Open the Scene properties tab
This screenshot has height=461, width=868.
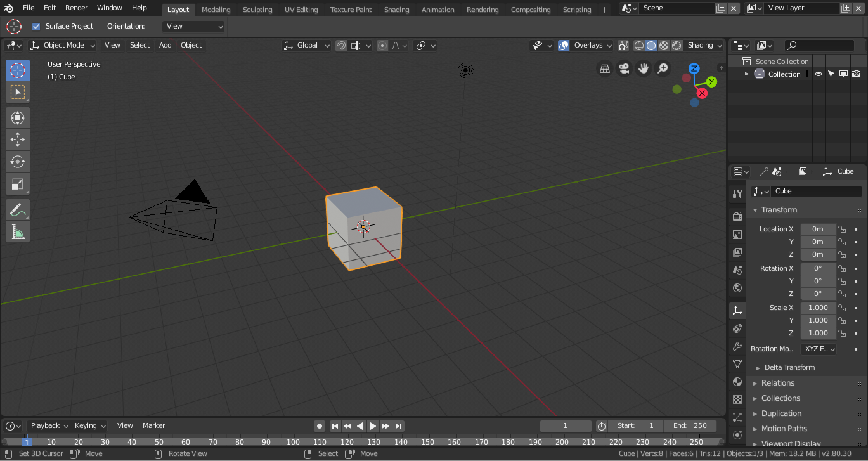pos(737,270)
